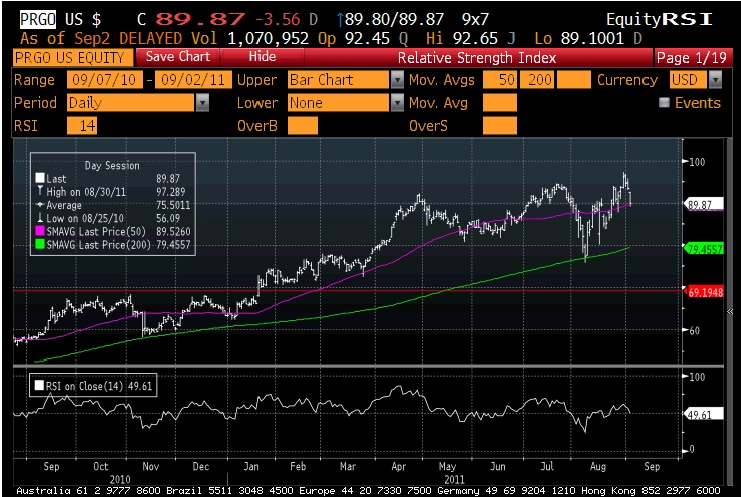This screenshot has width=741, height=497.
Task: Click the Jan label on the time axis
Action: (251, 466)
